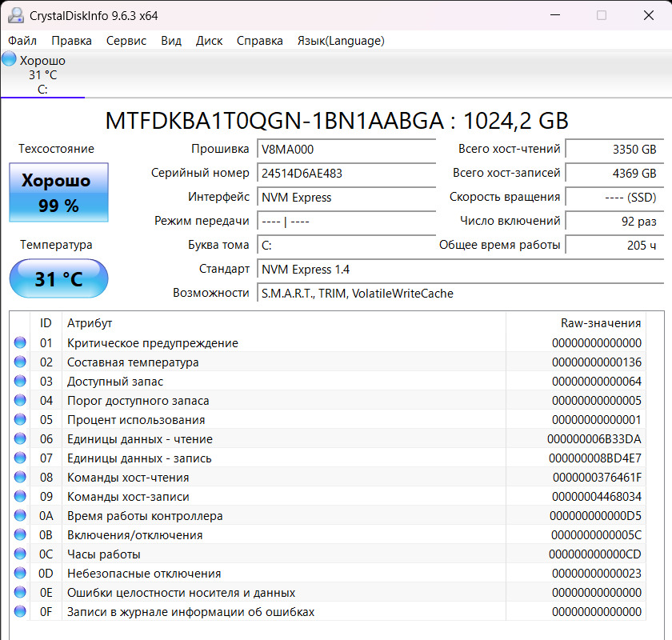Screen dimensions: 672x640
Task: Open the Язык(Language) menu
Action: [341, 41]
